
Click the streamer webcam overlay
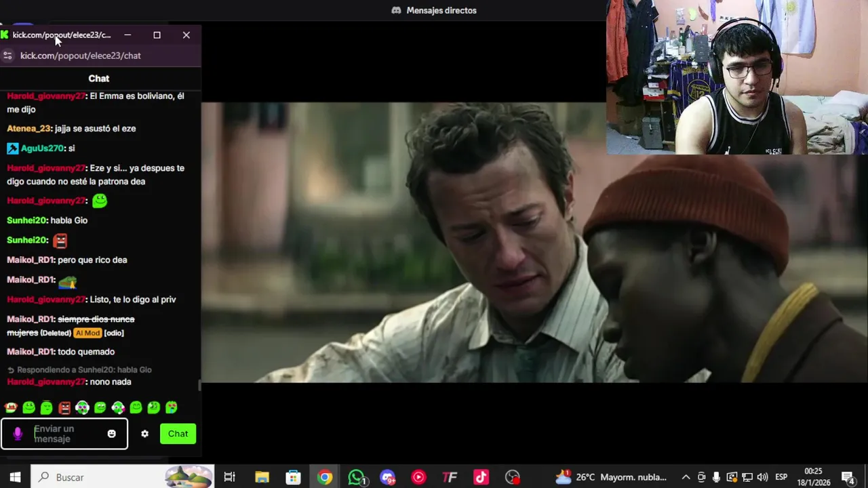(737, 77)
